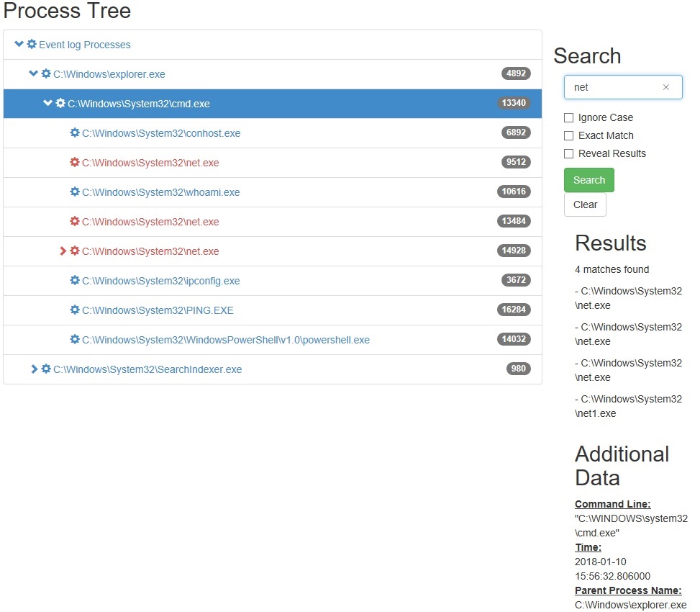Enable the Exact Match checkbox
The image size is (700, 612).
pyautogui.click(x=568, y=135)
